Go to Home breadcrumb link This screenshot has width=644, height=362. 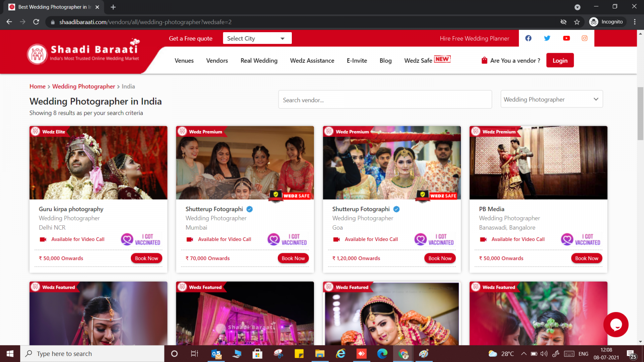coord(37,86)
